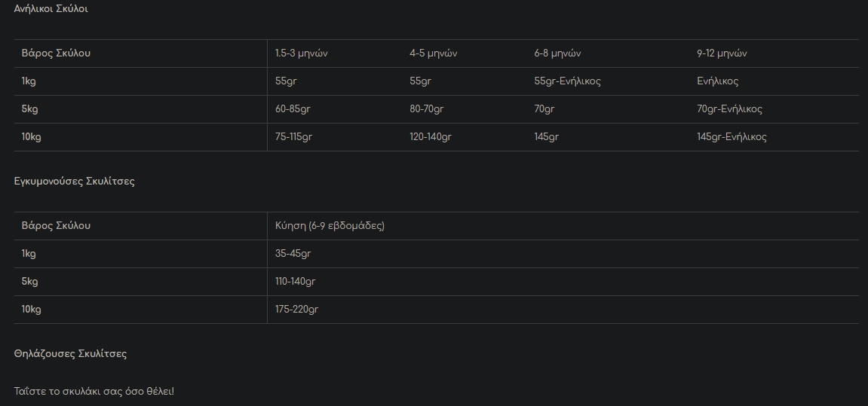Select the '1.5-3 μηνών' column header

pyautogui.click(x=302, y=53)
